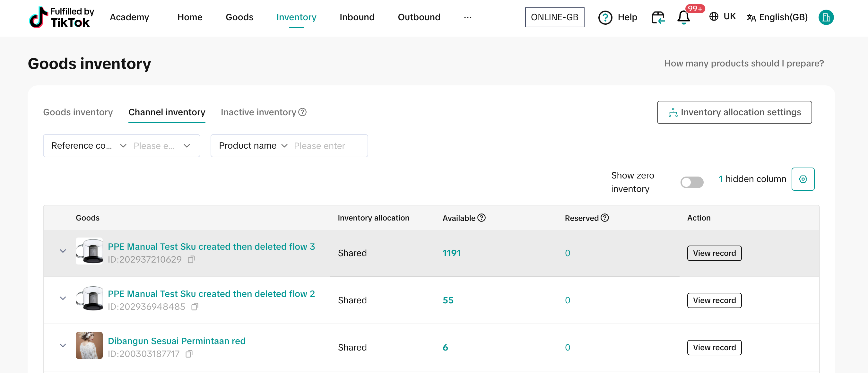Viewport: 868px width, 373px height.
Task: Click the Reserved column info icon
Action: coord(605,218)
